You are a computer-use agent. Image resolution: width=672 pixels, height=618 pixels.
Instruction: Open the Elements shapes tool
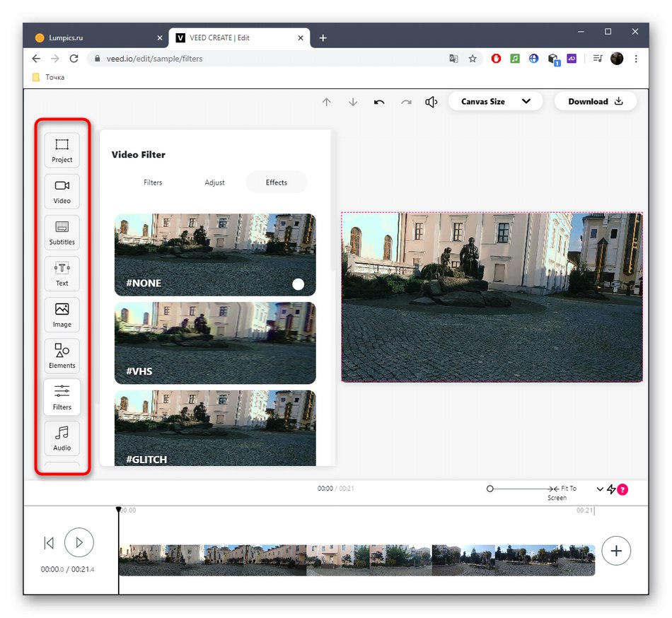click(62, 355)
